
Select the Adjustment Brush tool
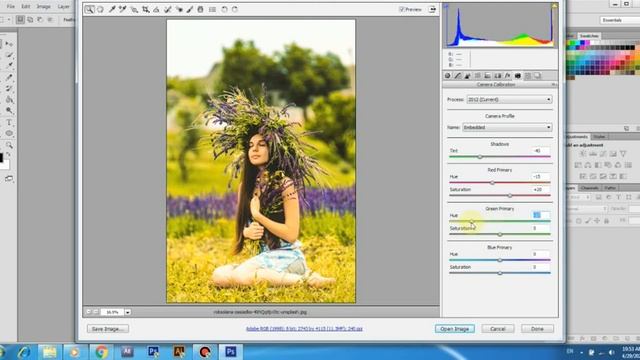click(x=190, y=9)
